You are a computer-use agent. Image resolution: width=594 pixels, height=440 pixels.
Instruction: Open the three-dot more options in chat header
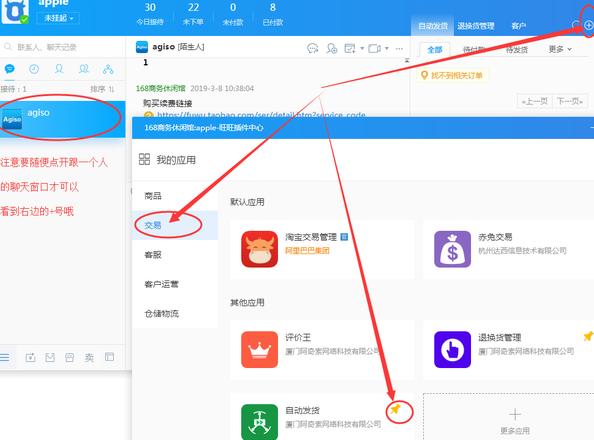tap(399, 48)
